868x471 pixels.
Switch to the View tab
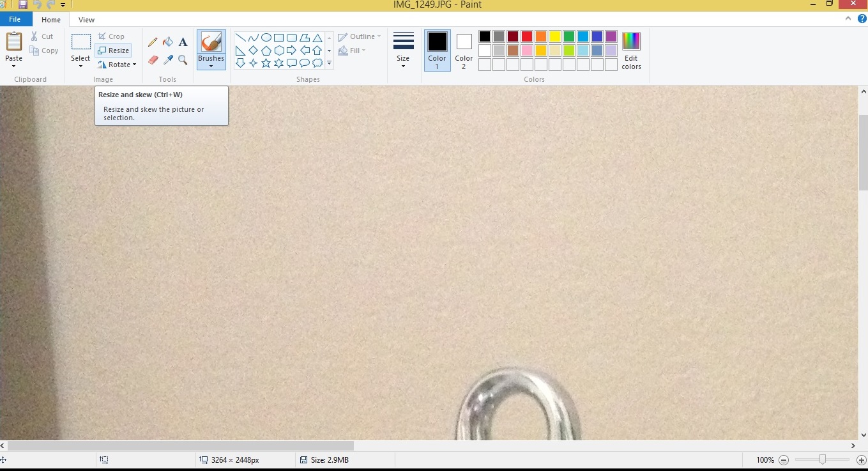(86, 20)
